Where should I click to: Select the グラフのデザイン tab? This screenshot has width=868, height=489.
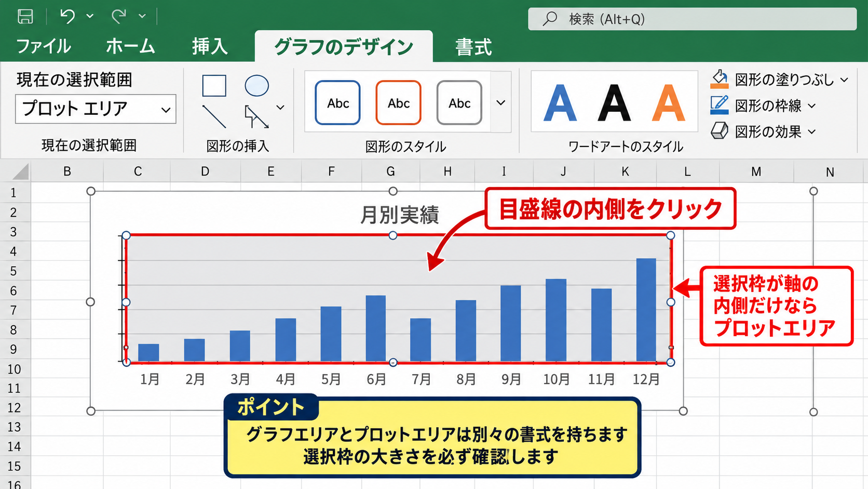344,47
